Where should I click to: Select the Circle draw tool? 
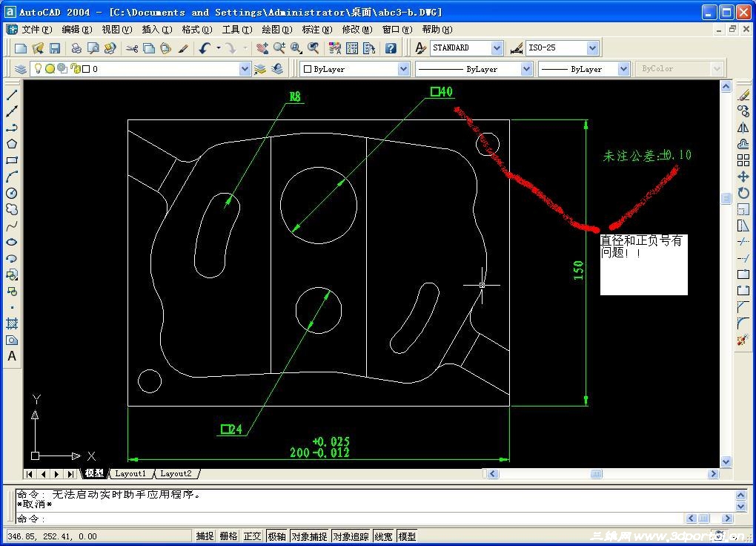[x=12, y=193]
